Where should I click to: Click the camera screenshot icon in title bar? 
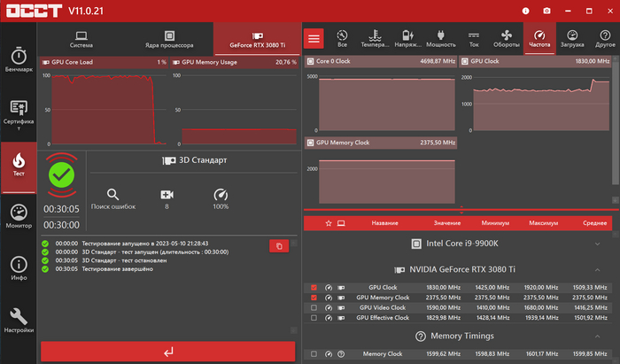[546, 11]
